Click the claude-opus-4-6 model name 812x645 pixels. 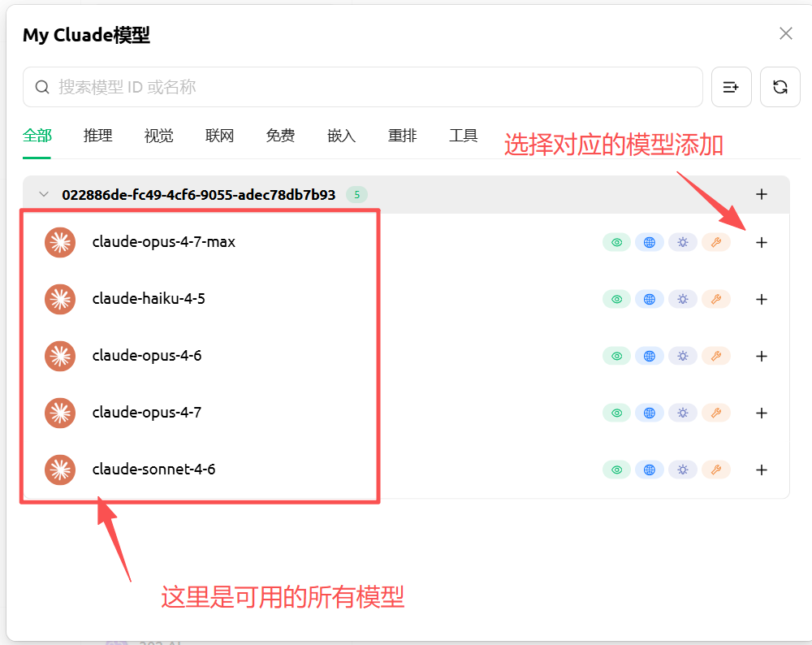click(146, 356)
